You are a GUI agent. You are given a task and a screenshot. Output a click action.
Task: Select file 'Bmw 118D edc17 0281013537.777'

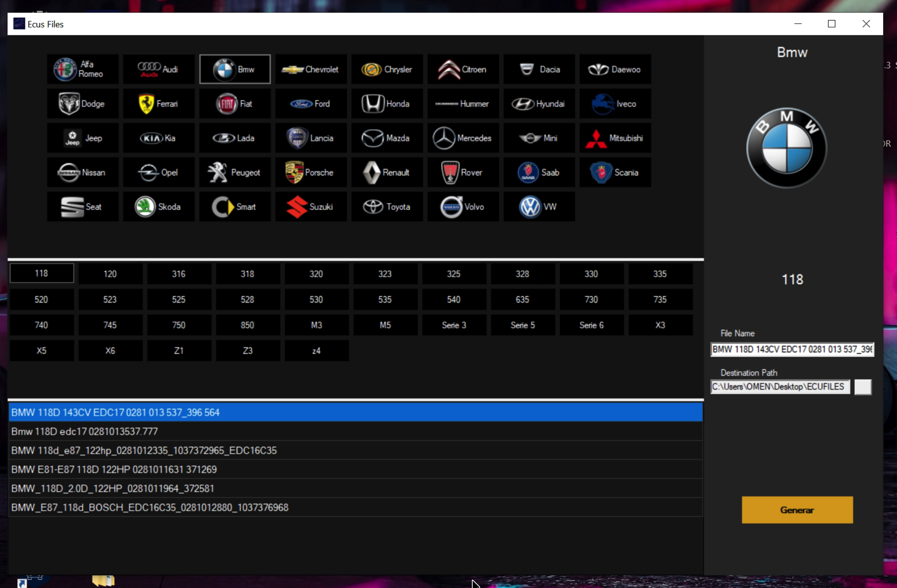coord(356,431)
